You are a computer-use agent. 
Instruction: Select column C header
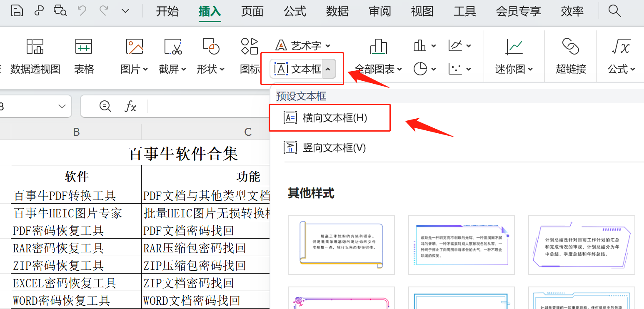[x=248, y=132]
